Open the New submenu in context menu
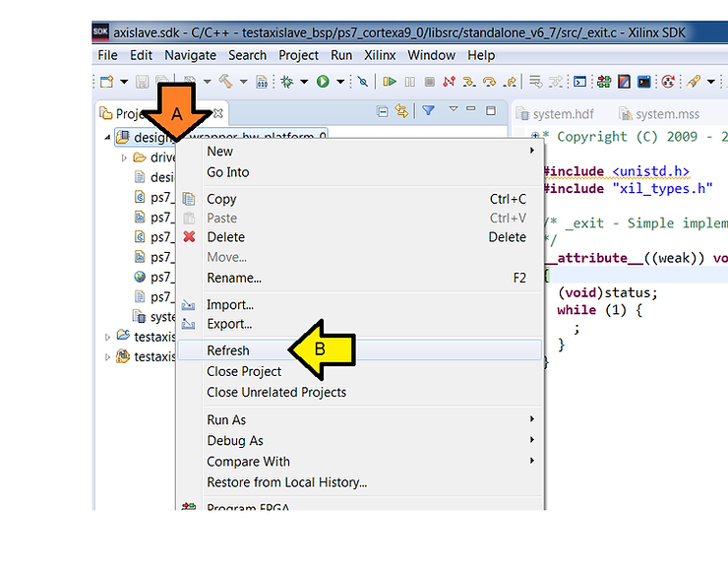This screenshot has width=728, height=569. (220, 151)
